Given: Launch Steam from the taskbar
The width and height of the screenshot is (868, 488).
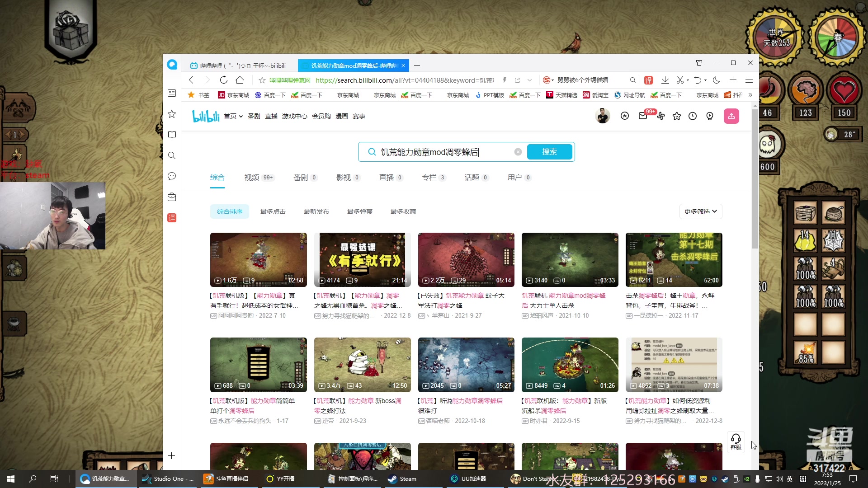Looking at the screenshot, I should 401,479.
